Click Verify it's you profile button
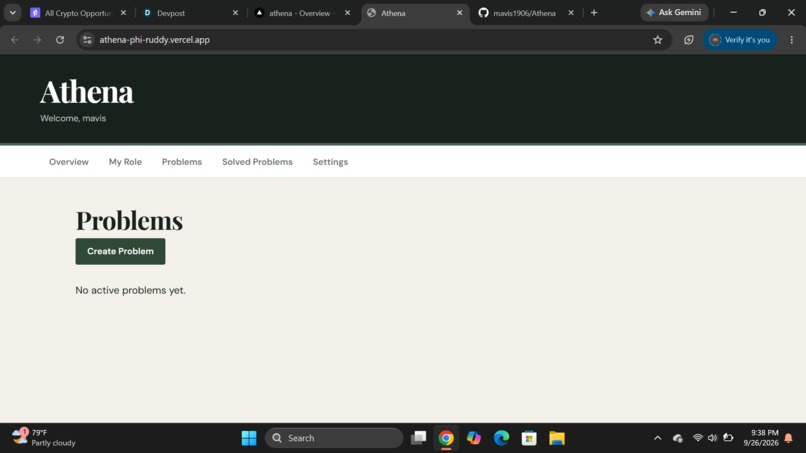The width and height of the screenshot is (806, 453). [740, 40]
